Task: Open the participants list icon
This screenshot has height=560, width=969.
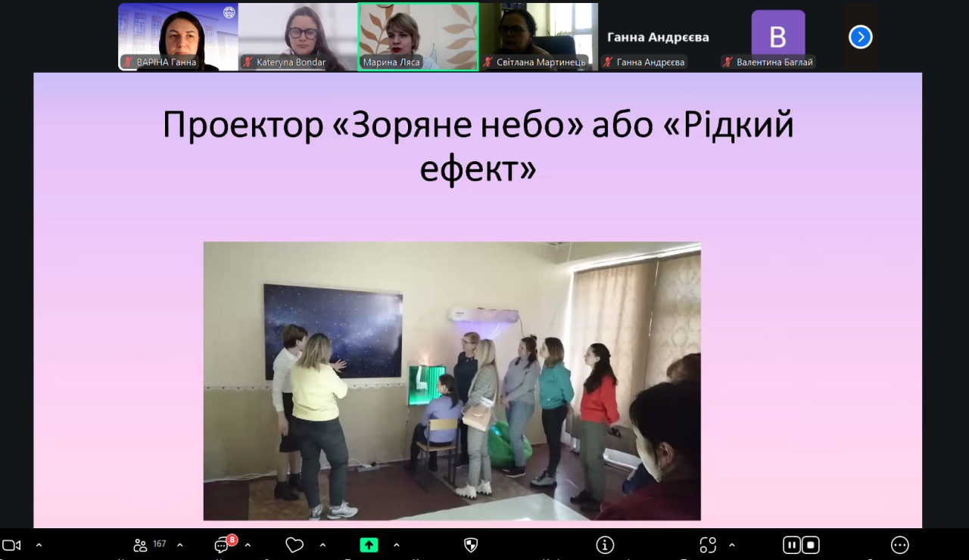Action: pos(141,545)
